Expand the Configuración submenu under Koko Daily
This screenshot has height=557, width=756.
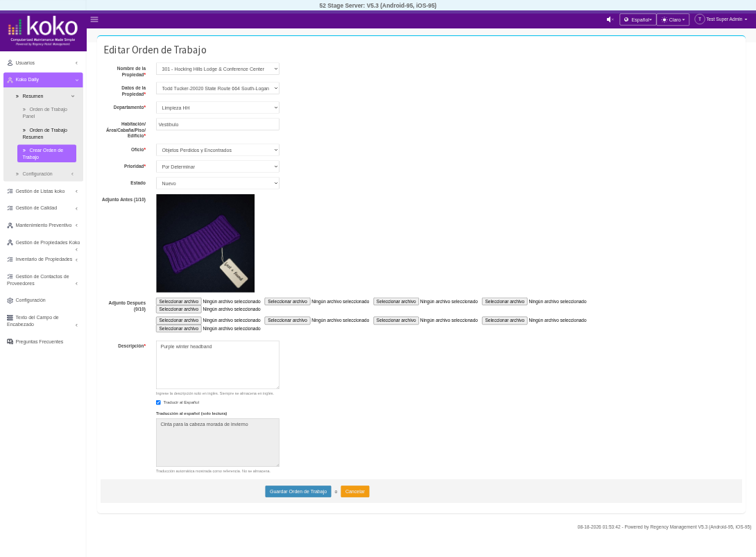[x=45, y=173]
